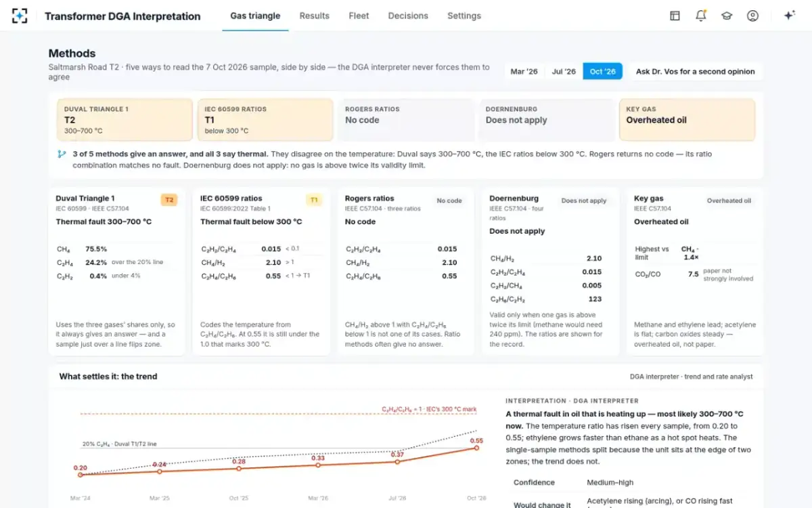
Task: Open the graduation cap learning icon
Action: [727, 16]
